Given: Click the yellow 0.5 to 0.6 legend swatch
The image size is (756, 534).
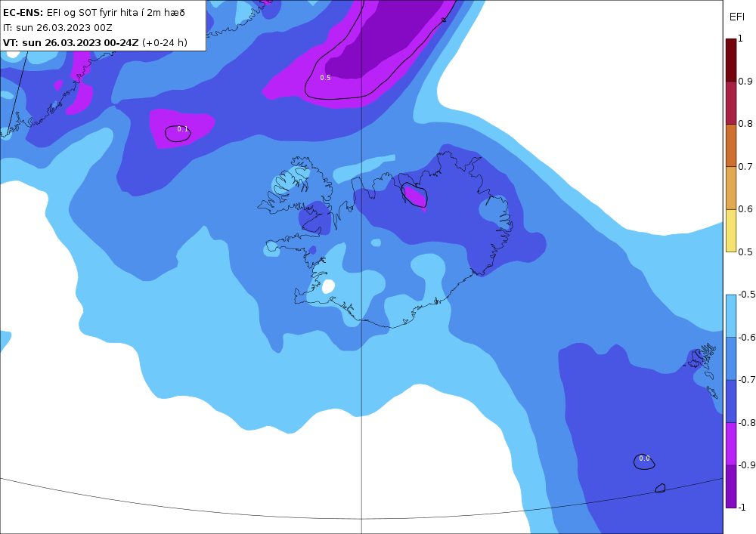Looking at the screenshot, I should click(x=731, y=230).
